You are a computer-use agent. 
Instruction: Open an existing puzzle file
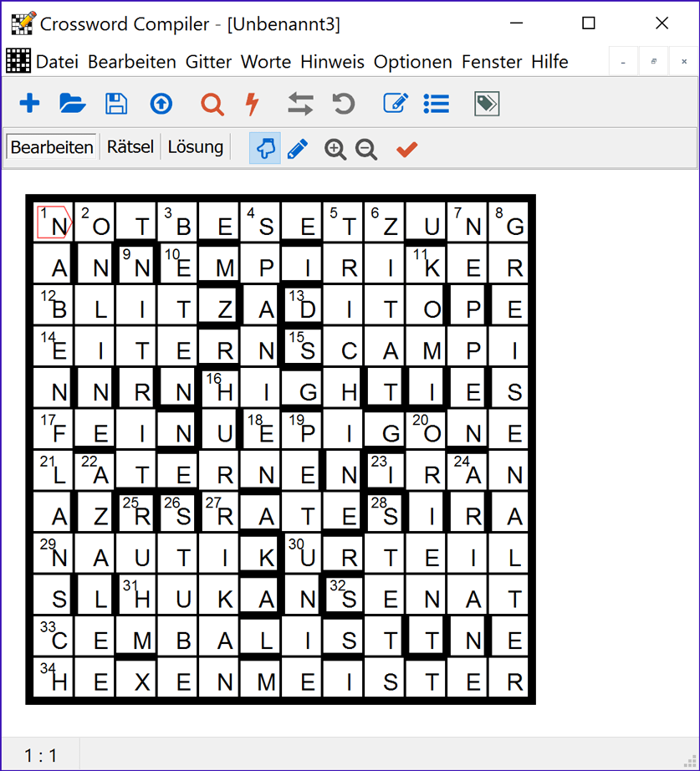(72, 104)
